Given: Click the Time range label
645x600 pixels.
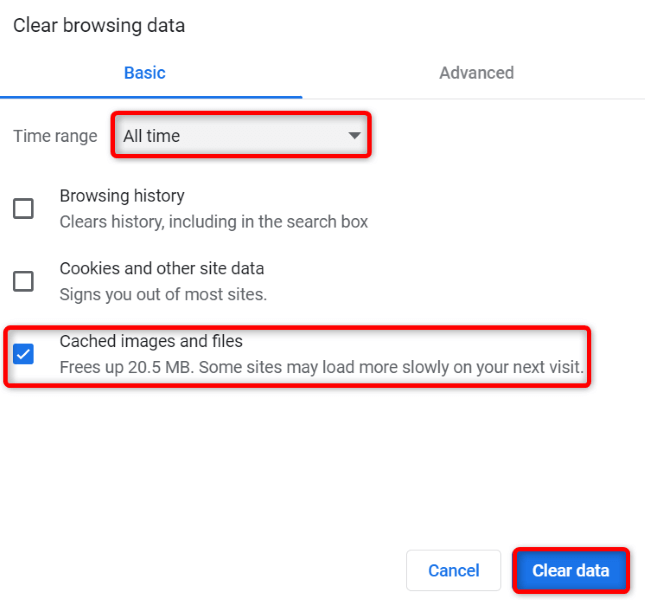Looking at the screenshot, I should [55, 136].
